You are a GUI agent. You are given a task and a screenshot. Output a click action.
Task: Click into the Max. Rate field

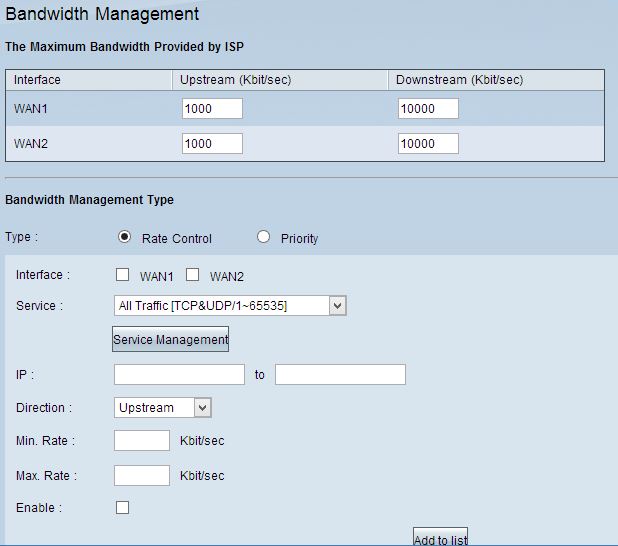coord(142,475)
